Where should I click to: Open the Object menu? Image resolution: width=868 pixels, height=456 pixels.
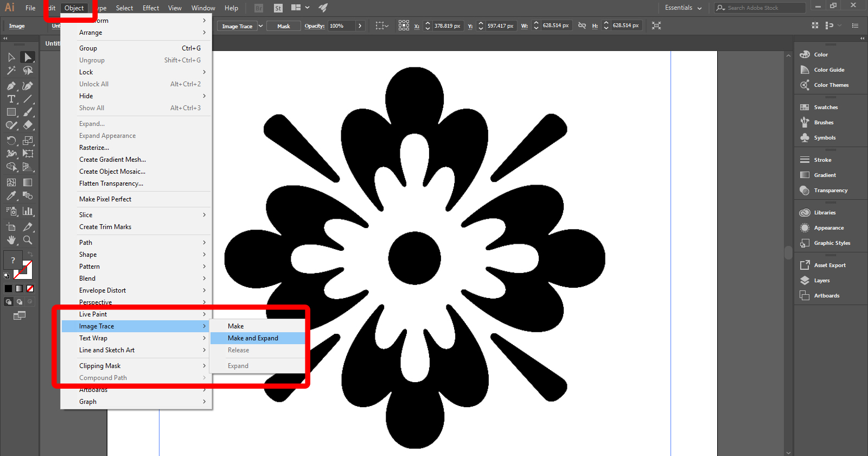[74, 8]
